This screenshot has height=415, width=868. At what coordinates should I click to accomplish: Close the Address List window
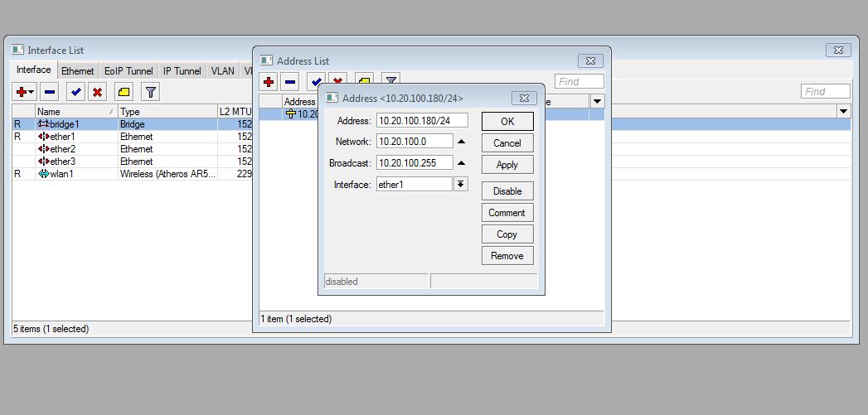pyautogui.click(x=590, y=60)
